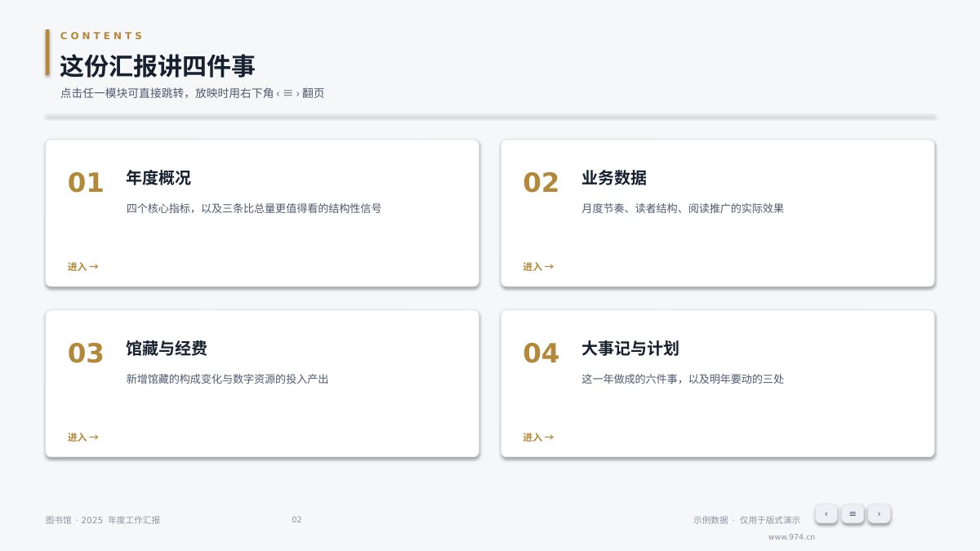Open the 大事记与计划 card
Viewport: 980px width, 551px height.
click(x=718, y=384)
